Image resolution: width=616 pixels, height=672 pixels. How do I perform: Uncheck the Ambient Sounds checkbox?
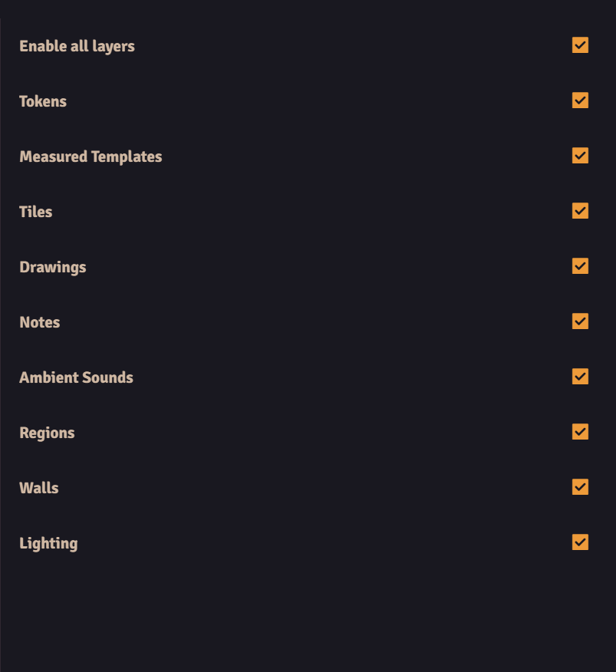click(x=580, y=377)
